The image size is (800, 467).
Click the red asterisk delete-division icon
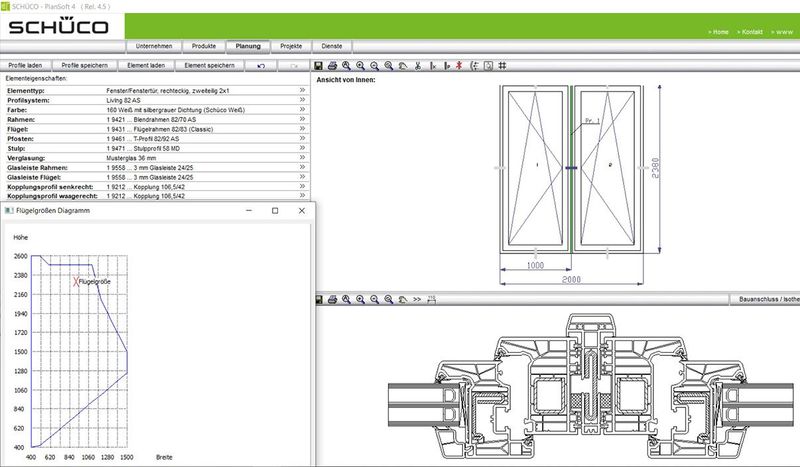point(459,65)
